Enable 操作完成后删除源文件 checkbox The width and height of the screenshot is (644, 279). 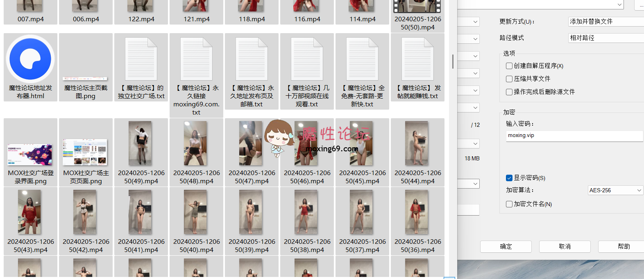[509, 92]
